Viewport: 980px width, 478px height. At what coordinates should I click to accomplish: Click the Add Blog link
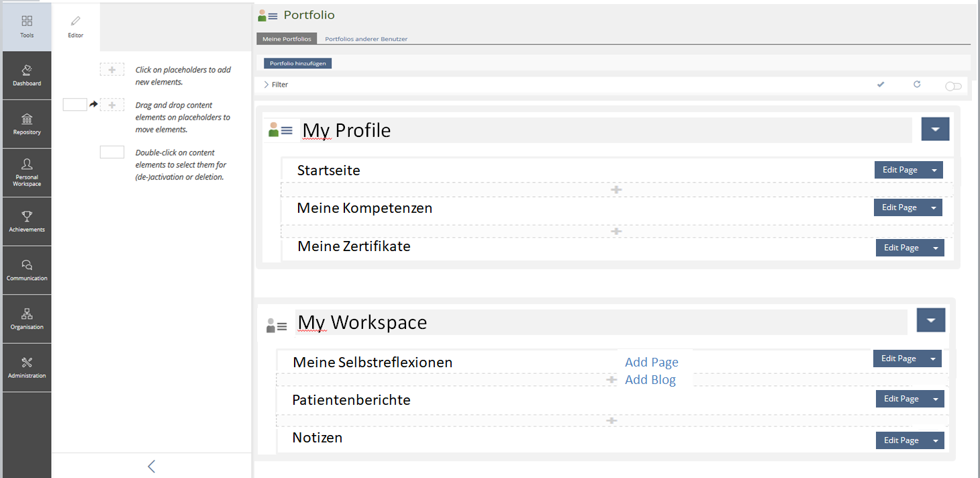(x=650, y=380)
